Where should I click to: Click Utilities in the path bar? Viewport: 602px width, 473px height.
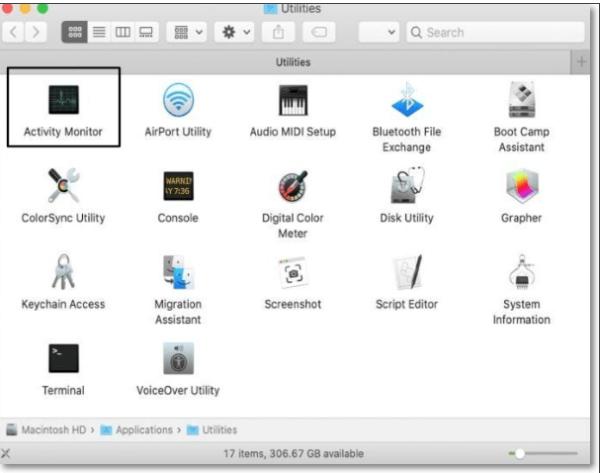pos(212,430)
